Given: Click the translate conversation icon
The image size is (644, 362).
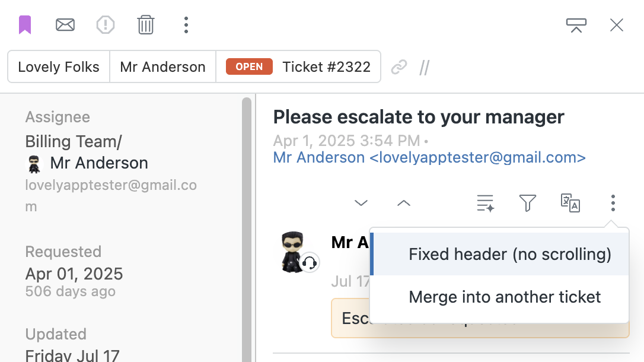Looking at the screenshot, I should 570,203.
